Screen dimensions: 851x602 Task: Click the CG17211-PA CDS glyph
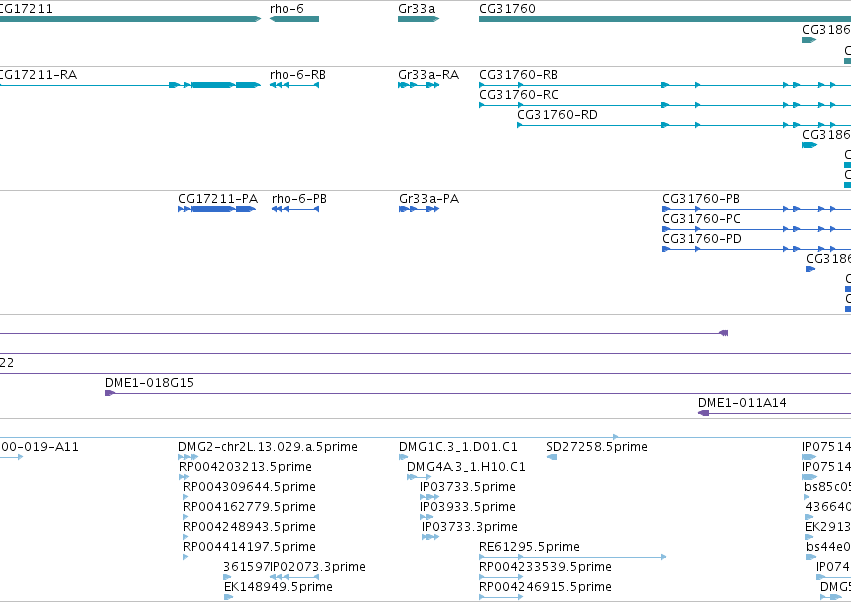point(217,209)
